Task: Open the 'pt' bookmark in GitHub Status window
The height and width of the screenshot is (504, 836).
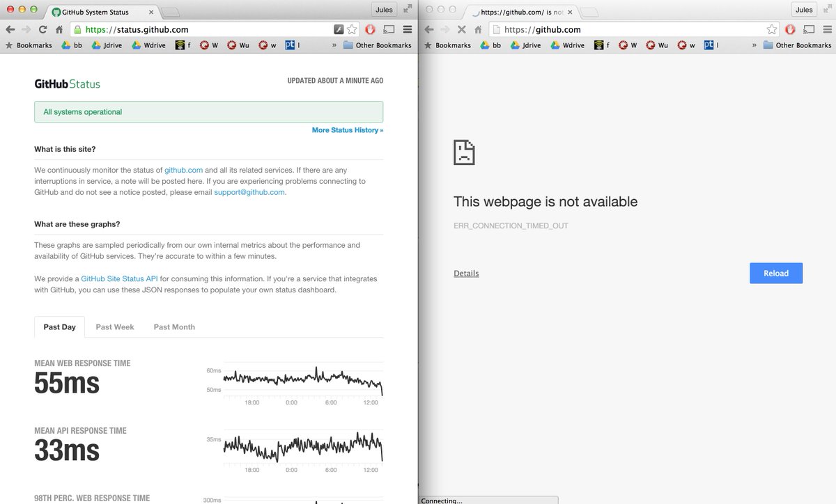Action: pyautogui.click(x=293, y=45)
